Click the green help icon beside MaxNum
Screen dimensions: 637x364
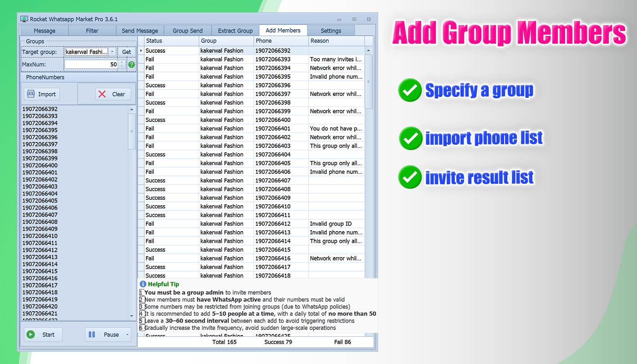tap(131, 65)
